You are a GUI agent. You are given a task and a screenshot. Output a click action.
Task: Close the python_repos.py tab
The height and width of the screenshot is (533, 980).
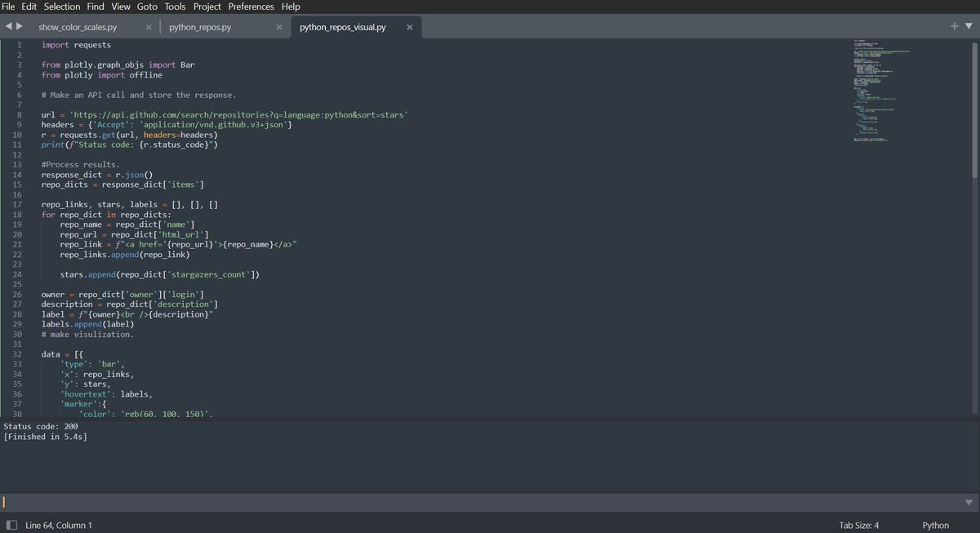click(279, 27)
